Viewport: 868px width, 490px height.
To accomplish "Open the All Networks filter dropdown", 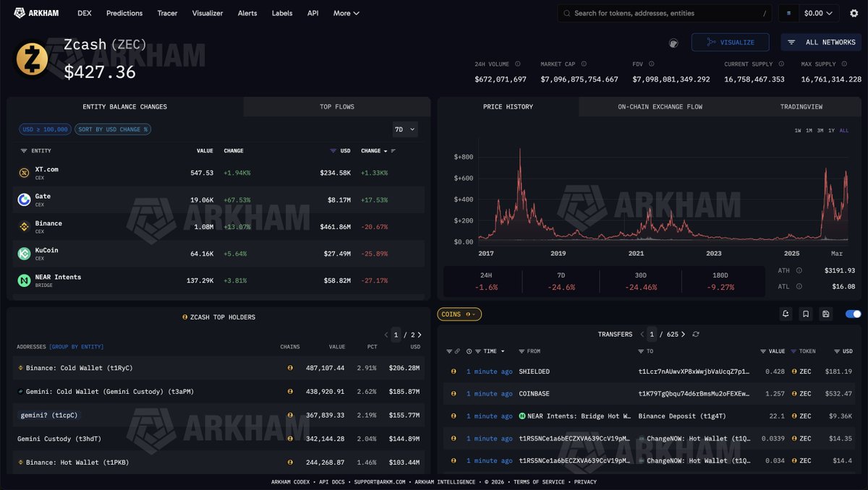I will click(821, 43).
